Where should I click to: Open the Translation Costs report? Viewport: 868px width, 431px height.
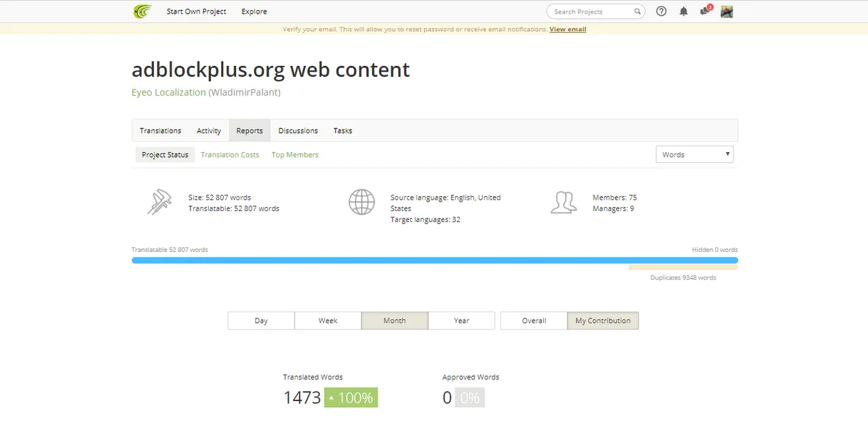click(230, 155)
